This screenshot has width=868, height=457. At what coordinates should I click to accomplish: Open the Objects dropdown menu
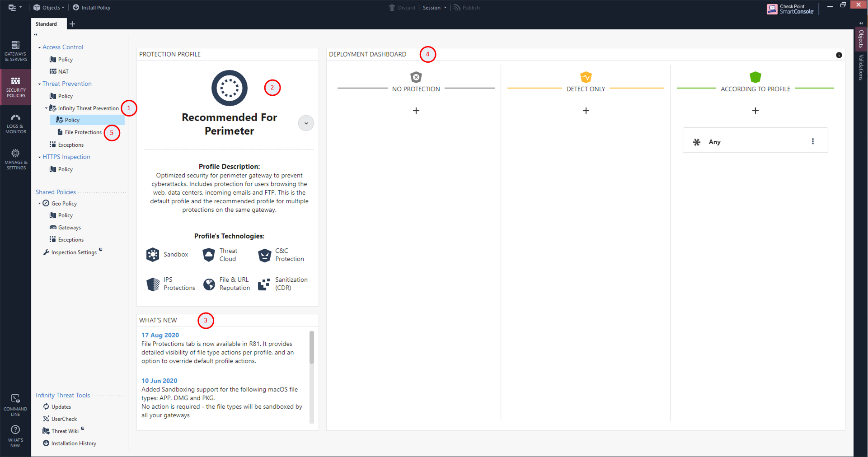(x=49, y=8)
